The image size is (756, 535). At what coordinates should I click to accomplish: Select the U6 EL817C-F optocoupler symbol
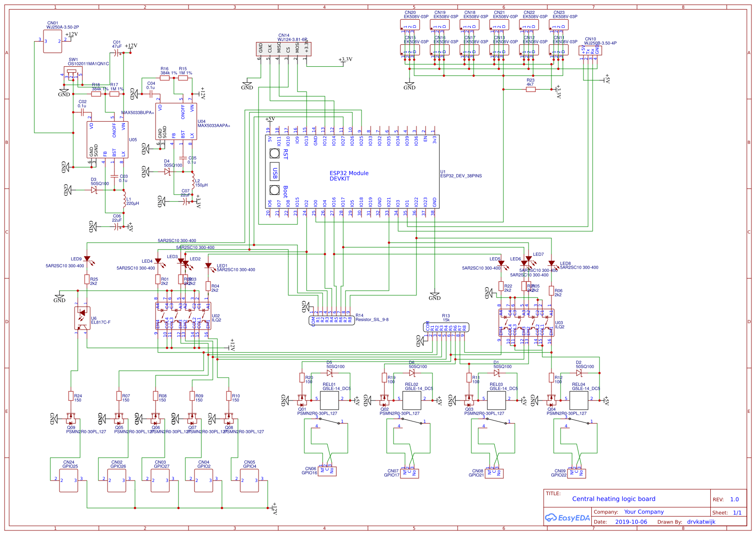tap(82, 318)
